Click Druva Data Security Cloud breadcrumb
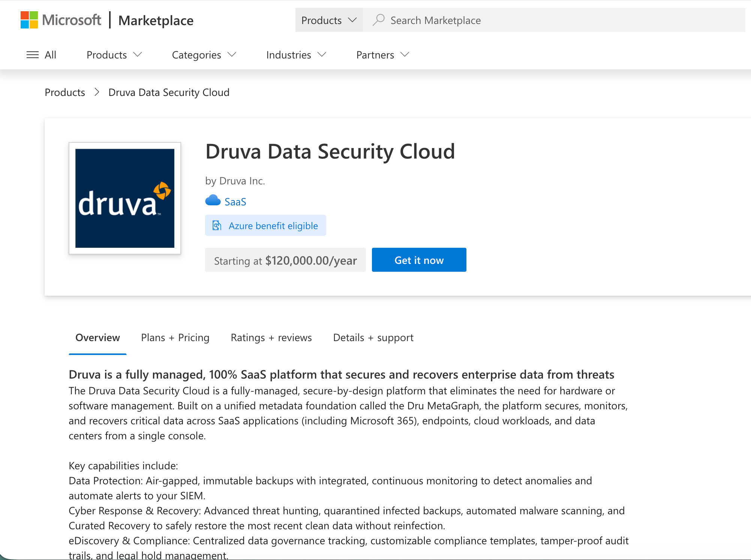Viewport: 751px width, 560px height. click(169, 92)
